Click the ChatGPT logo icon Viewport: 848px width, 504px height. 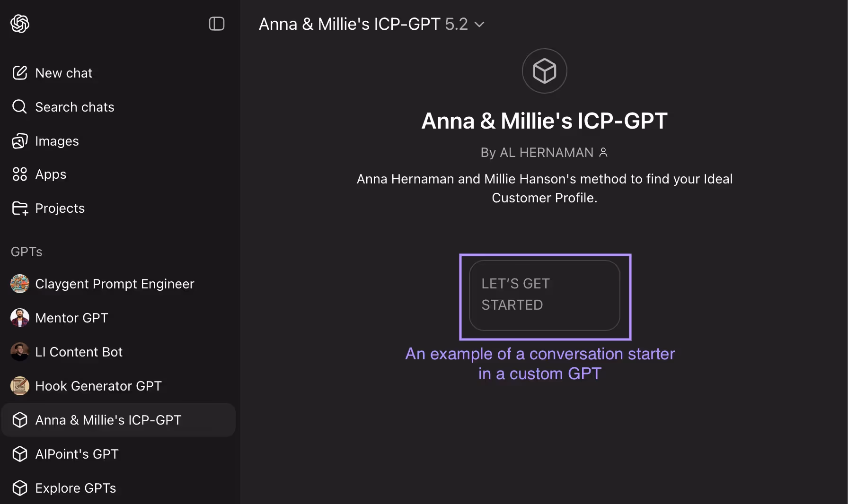point(20,24)
